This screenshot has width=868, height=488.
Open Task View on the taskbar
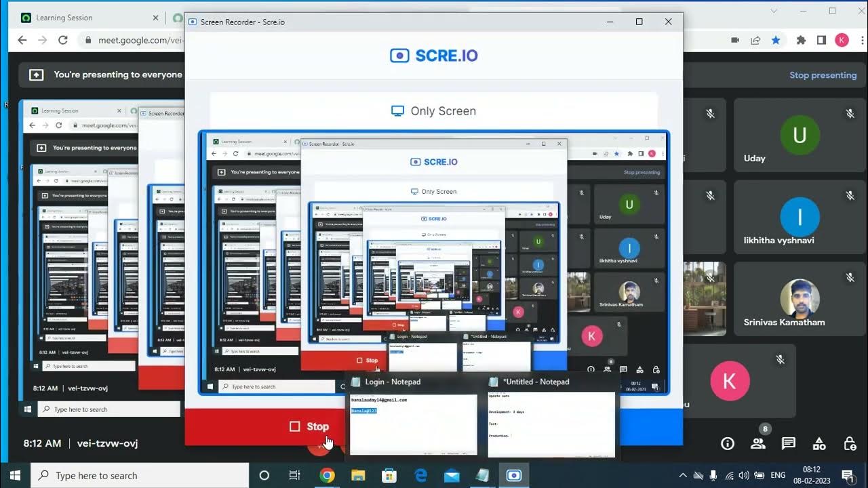point(295,475)
